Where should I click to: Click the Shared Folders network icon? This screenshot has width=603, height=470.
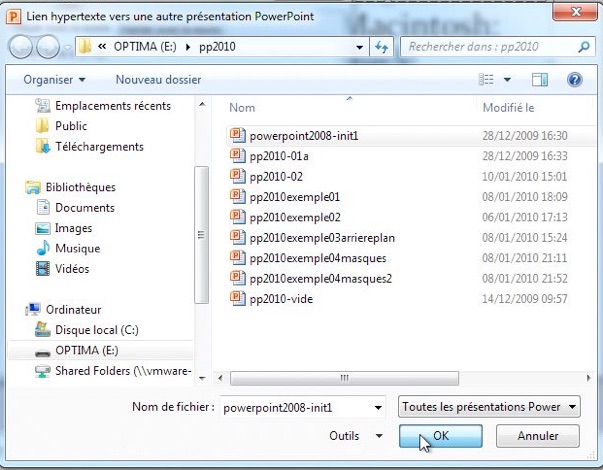(43, 371)
